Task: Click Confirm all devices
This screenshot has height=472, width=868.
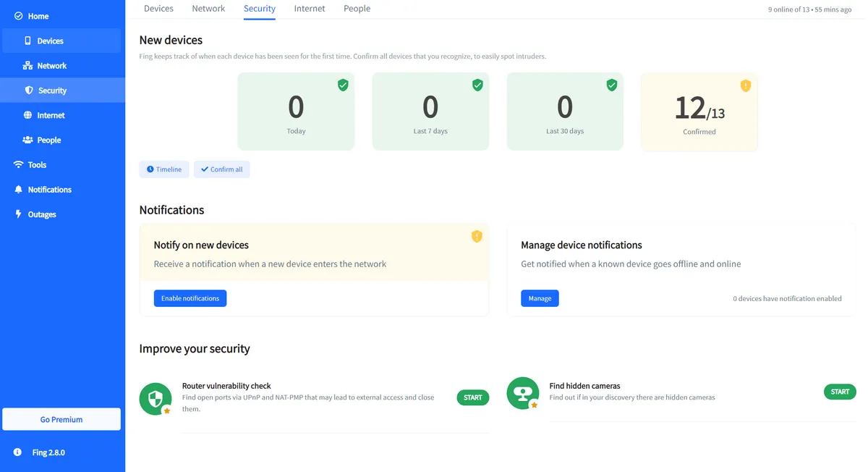Action: tap(221, 169)
